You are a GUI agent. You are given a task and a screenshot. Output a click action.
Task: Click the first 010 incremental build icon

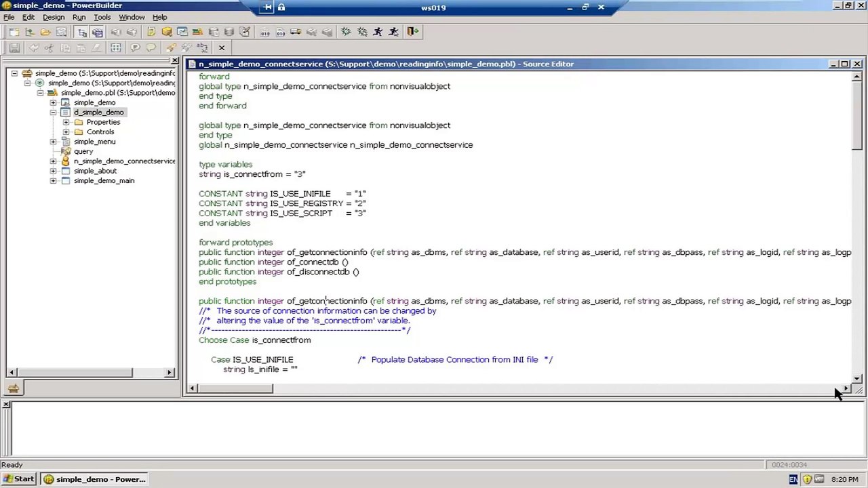click(x=264, y=32)
